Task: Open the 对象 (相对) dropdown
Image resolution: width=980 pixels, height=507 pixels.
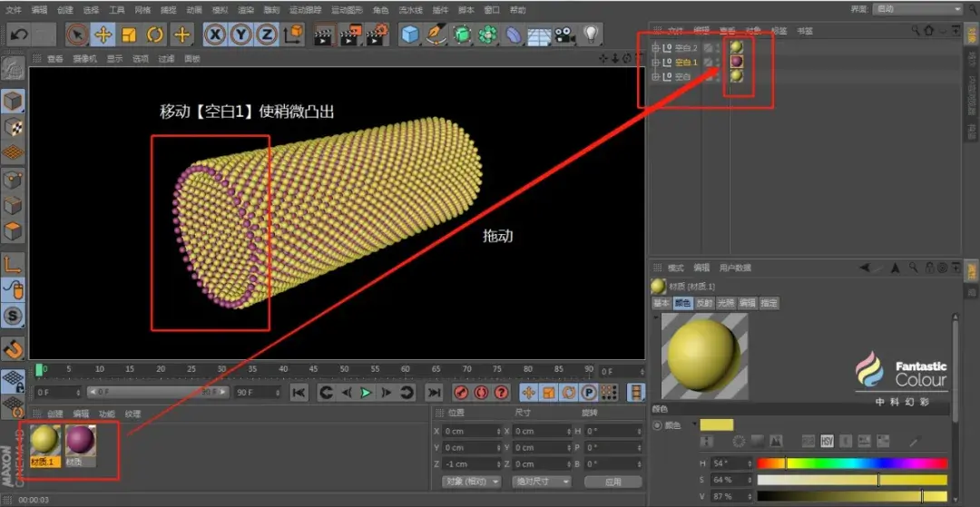Action: [x=471, y=482]
